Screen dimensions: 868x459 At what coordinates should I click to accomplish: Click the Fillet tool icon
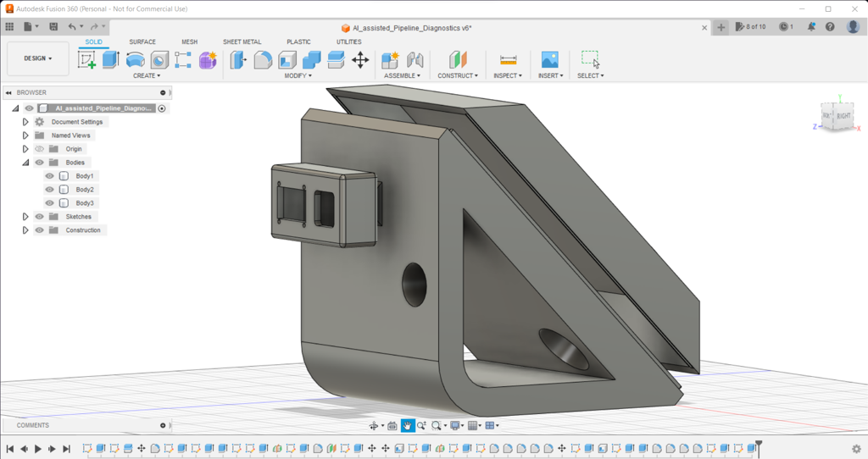point(264,59)
